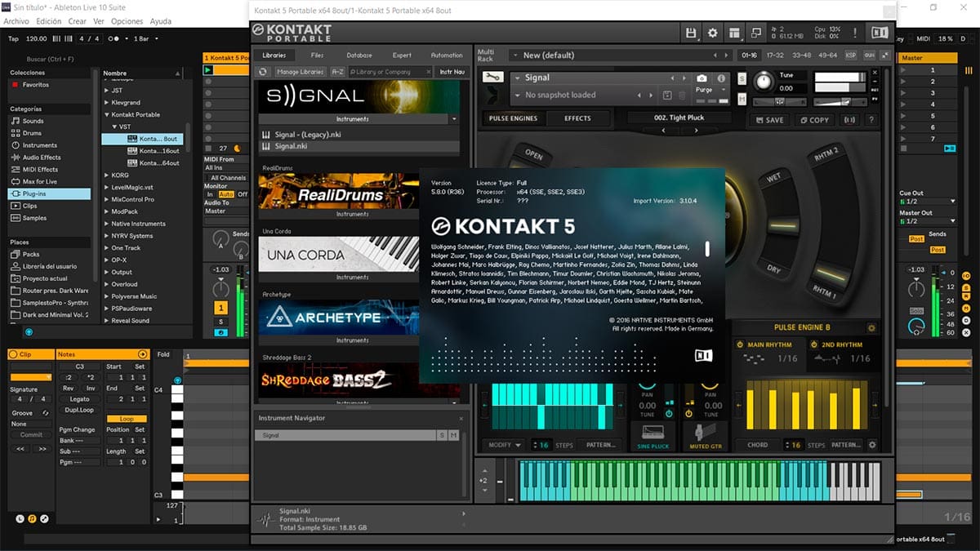Set Ableton monitor to In
Screen dimensions: 980x551
(210, 194)
